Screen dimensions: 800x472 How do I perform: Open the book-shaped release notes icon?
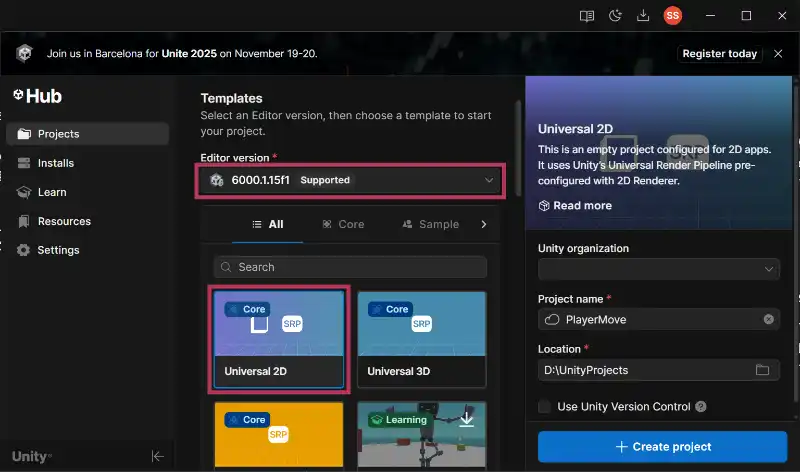pos(587,16)
